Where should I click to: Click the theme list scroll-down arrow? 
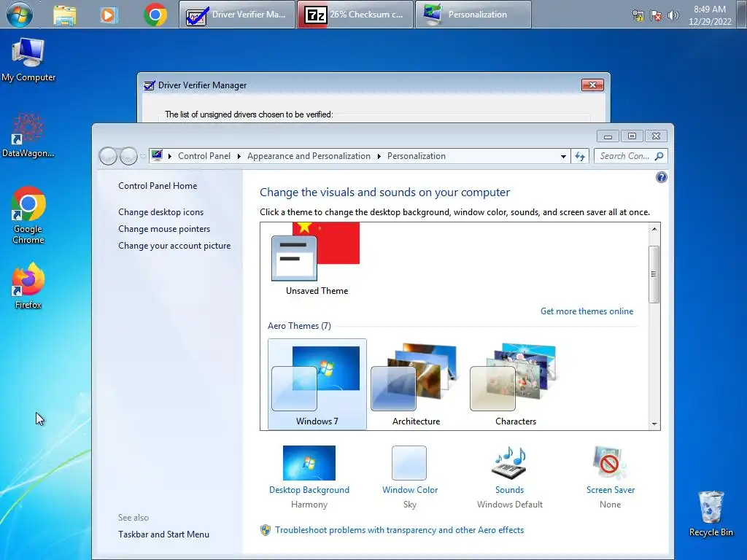654,424
